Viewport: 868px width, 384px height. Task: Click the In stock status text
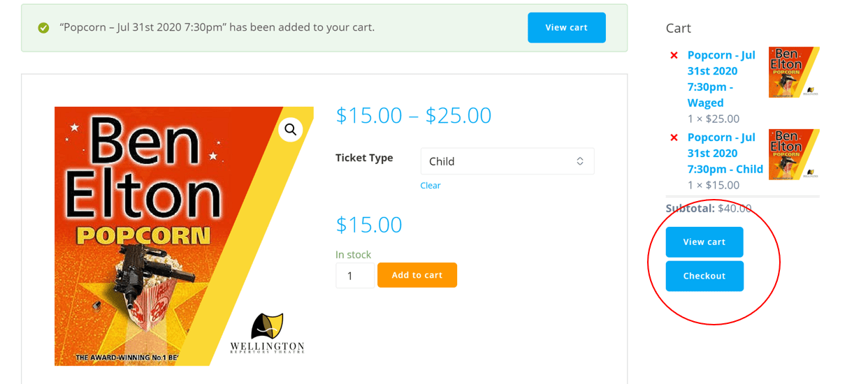click(x=353, y=255)
